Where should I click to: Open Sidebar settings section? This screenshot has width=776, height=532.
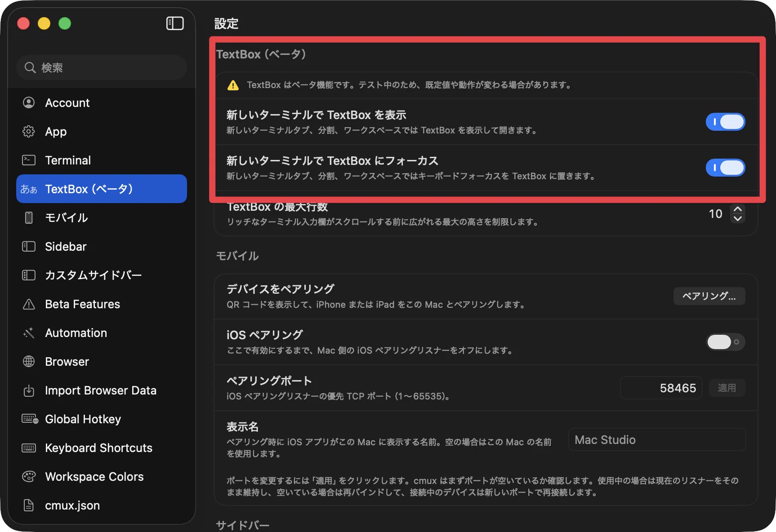pyautogui.click(x=102, y=246)
